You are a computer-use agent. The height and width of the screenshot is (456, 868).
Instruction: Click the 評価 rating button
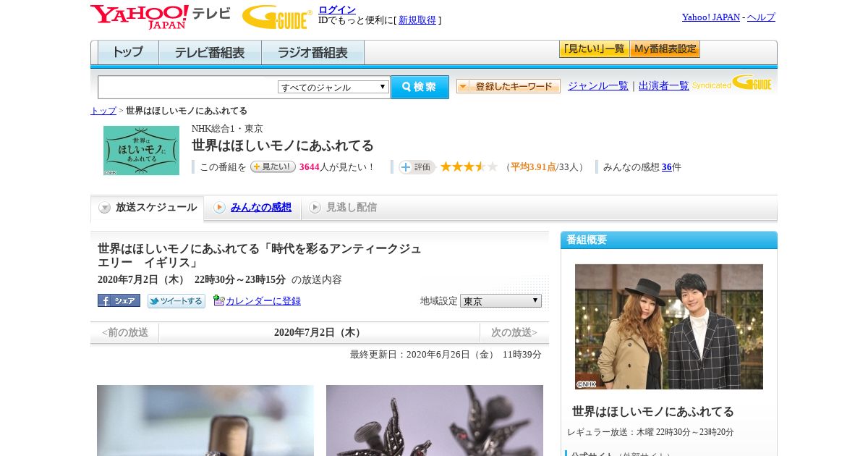[x=417, y=167]
